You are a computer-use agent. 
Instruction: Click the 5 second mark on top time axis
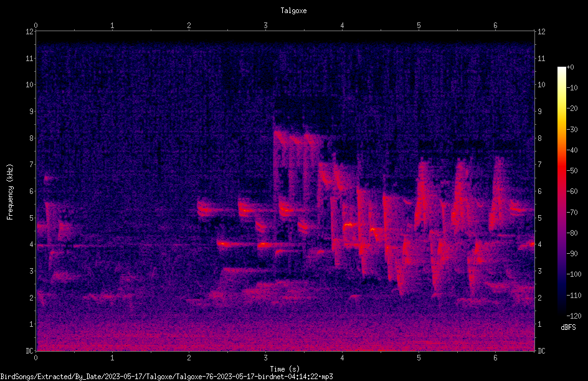click(419, 26)
